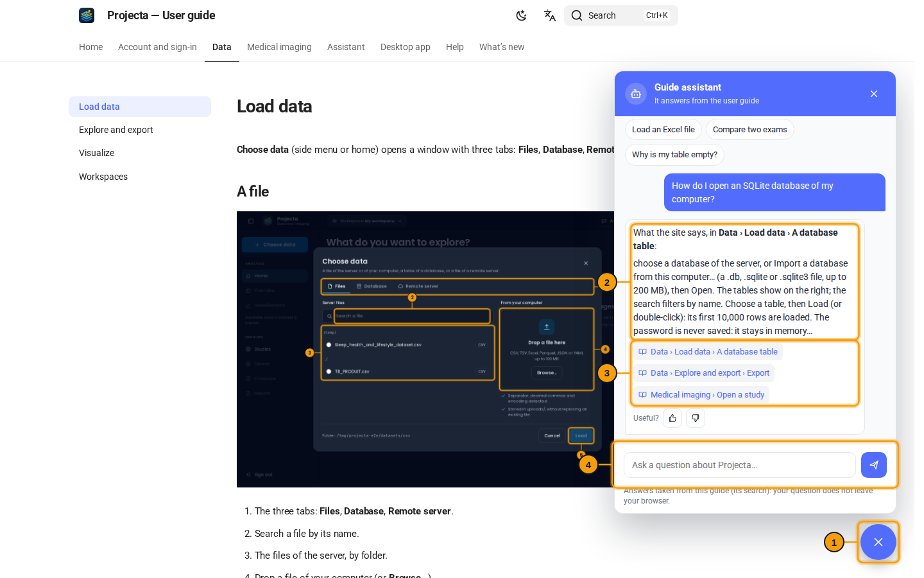Send question with paper plane button
The width and height of the screenshot is (924, 578).
tap(874, 465)
